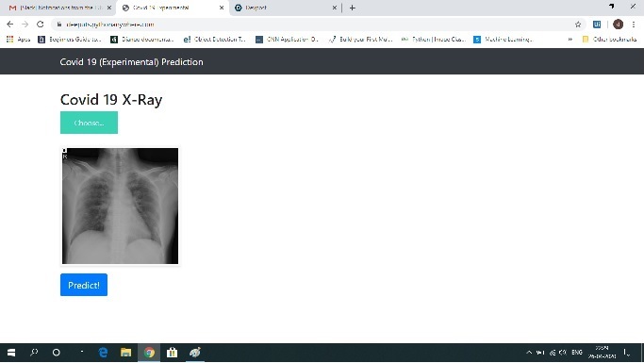Open the Python Image Classification bookmark
644x363 pixels.
click(x=434, y=40)
